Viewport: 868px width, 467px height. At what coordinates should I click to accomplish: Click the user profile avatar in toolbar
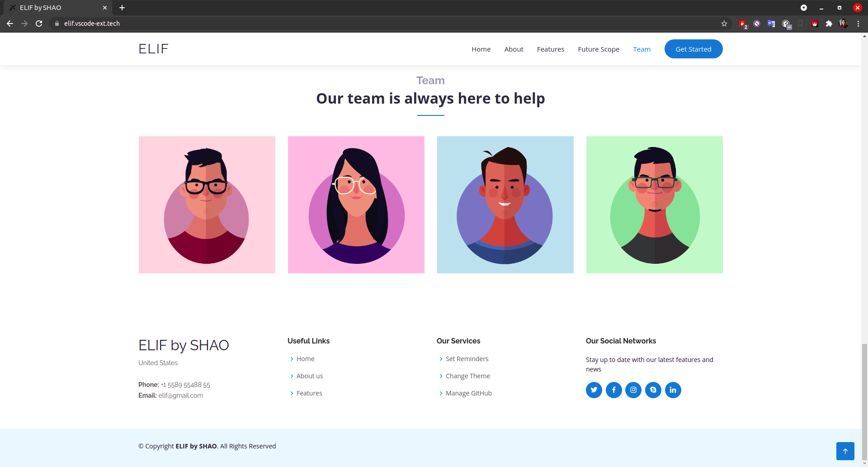844,24
